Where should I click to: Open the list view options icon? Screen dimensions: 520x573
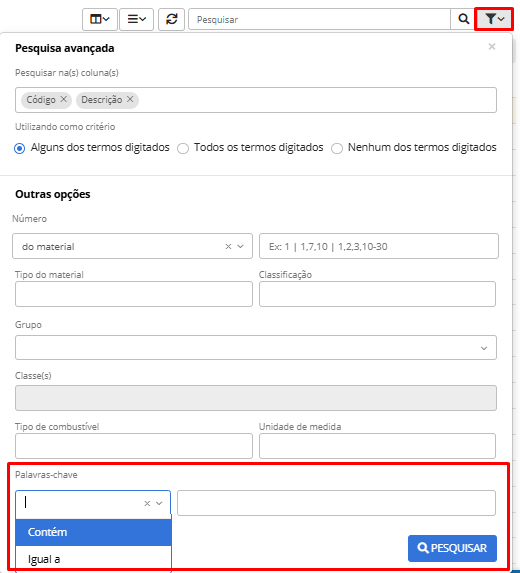[x=137, y=19]
